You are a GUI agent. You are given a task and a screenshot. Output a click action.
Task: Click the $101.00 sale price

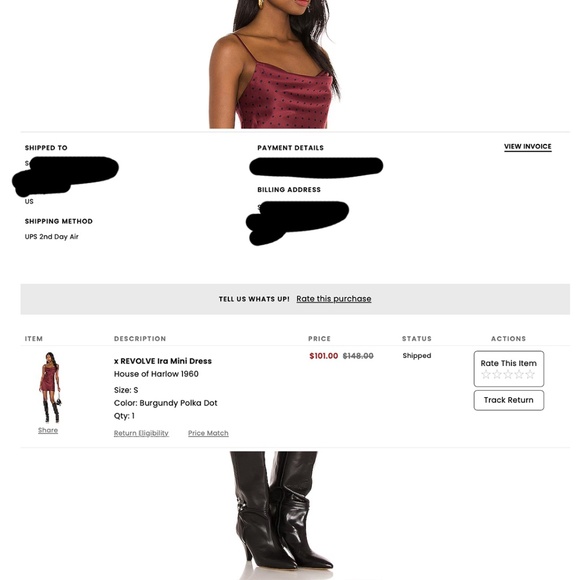coord(324,356)
